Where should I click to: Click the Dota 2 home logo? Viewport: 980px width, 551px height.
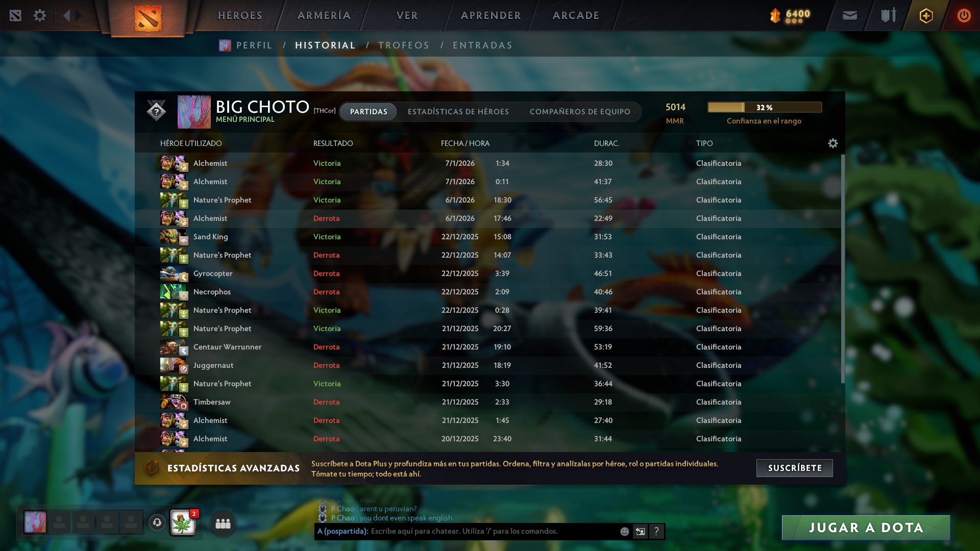coord(148,18)
